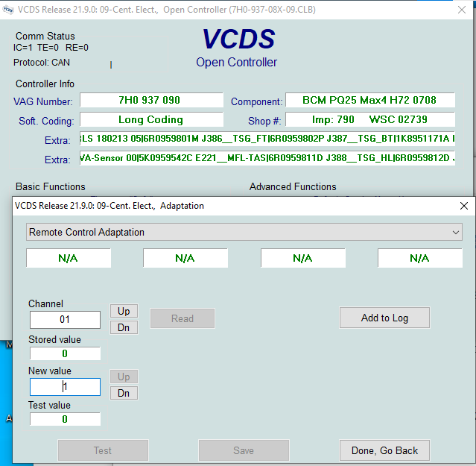Image resolution: width=476 pixels, height=466 pixels.
Task: Close the Open Controller window
Action: pos(462,10)
